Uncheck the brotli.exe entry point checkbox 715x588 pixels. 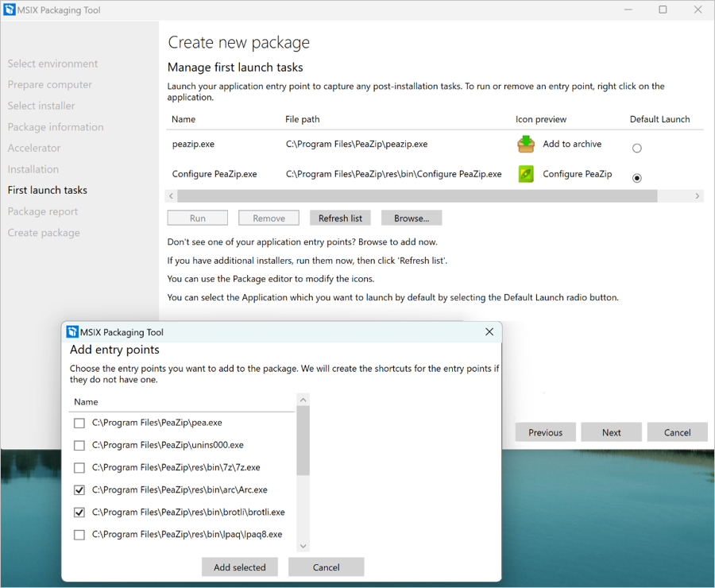click(79, 513)
